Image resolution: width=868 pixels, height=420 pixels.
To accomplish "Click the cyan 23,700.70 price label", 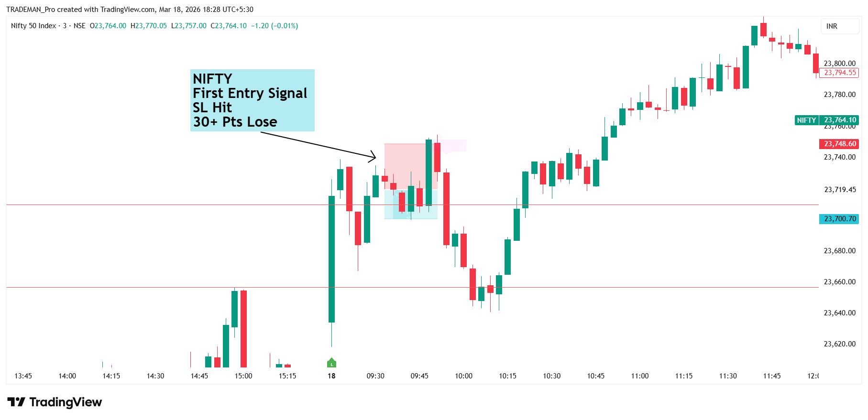I will (x=840, y=219).
